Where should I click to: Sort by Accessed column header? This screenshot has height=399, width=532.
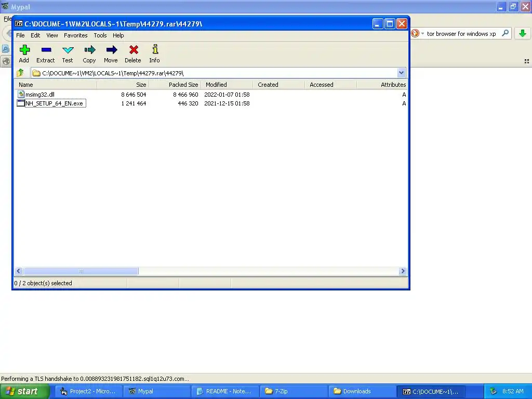(331, 85)
